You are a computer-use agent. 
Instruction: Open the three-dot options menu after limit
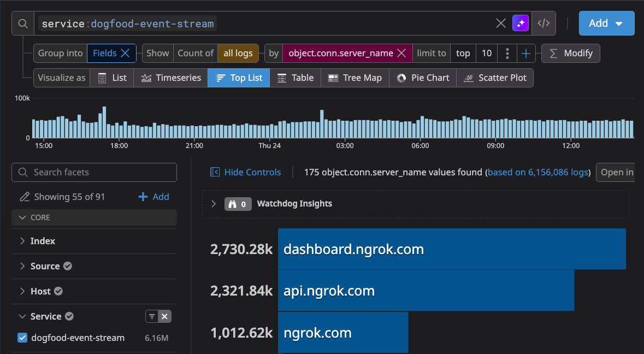tap(507, 54)
